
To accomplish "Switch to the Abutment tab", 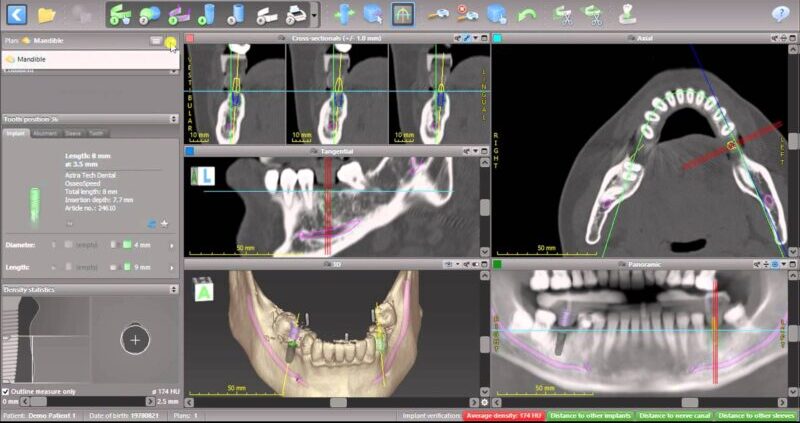I will click(45, 134).
